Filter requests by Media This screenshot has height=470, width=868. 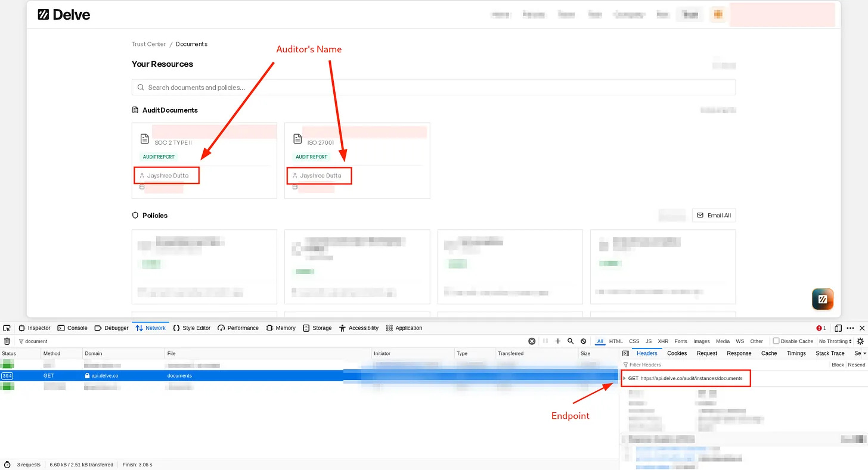pyautogui.click(x=723, y=341)
